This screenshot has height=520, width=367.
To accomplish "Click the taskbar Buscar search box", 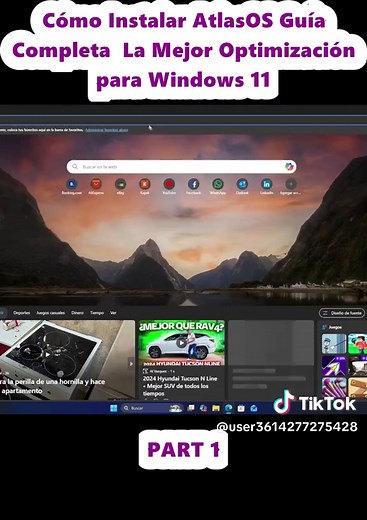I will pyautogui.click(x=152, y=408).
